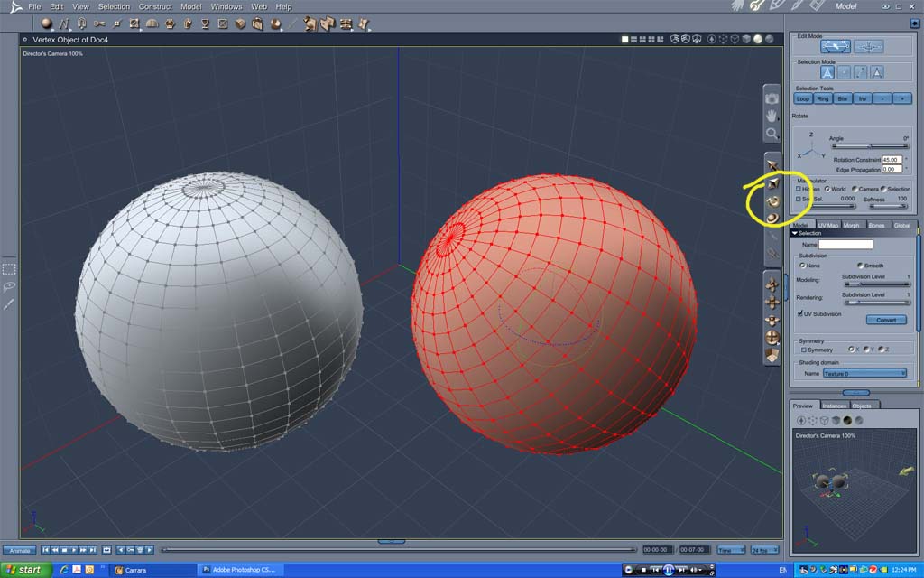The width and height of the screenshot is (924, 578).
Task: Enable the Symmetry checkbox
Action: point(804,350)
